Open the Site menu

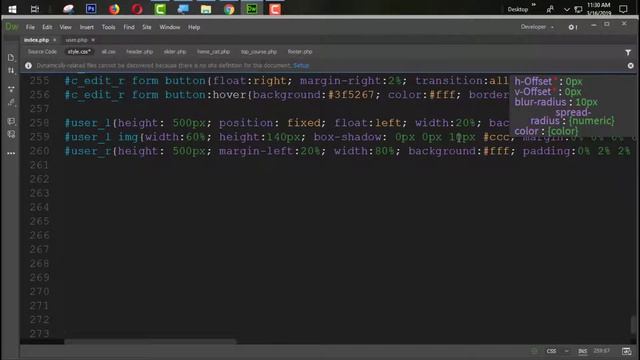point(147,27)
